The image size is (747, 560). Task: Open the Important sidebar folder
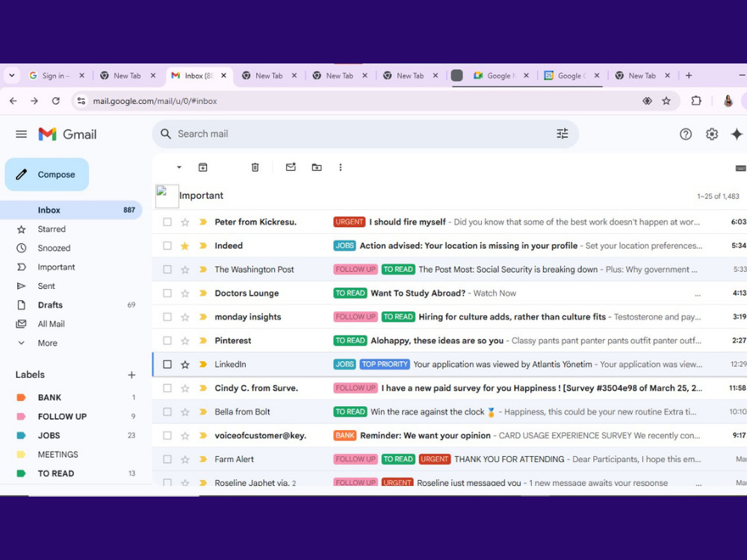[x=56, y=267]
